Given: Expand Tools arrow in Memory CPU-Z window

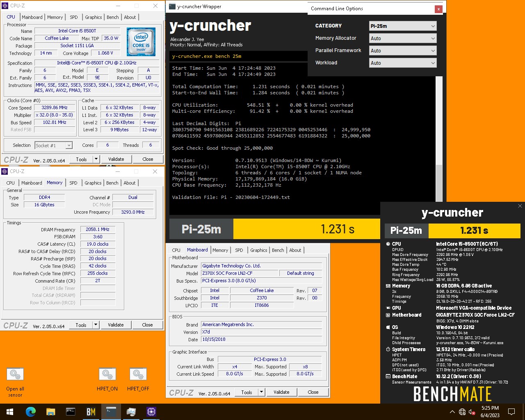Looking at the screenshot, I should coord(96,325).
